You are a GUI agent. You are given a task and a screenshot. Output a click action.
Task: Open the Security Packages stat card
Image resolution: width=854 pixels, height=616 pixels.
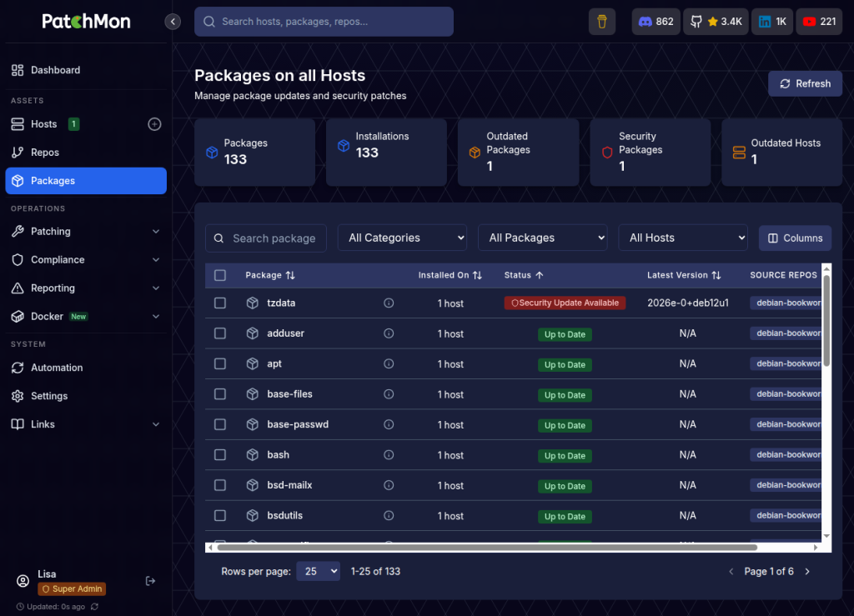[x=651, y=153]
